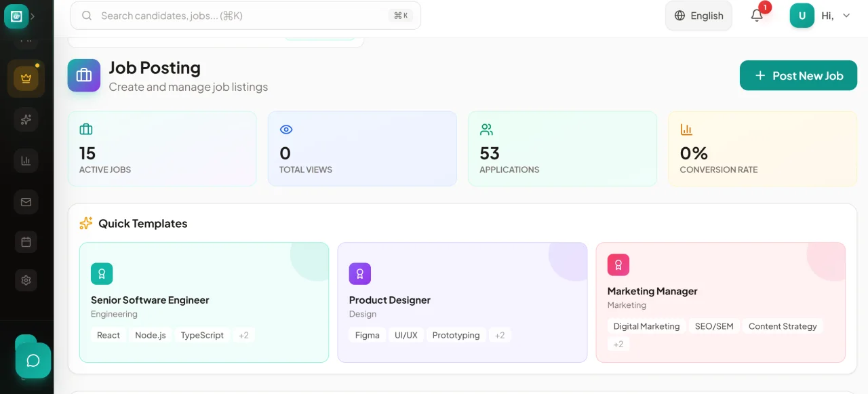Click the TypeScript skill tag
This screenshot has width=868, height=394.
[202, 335]
